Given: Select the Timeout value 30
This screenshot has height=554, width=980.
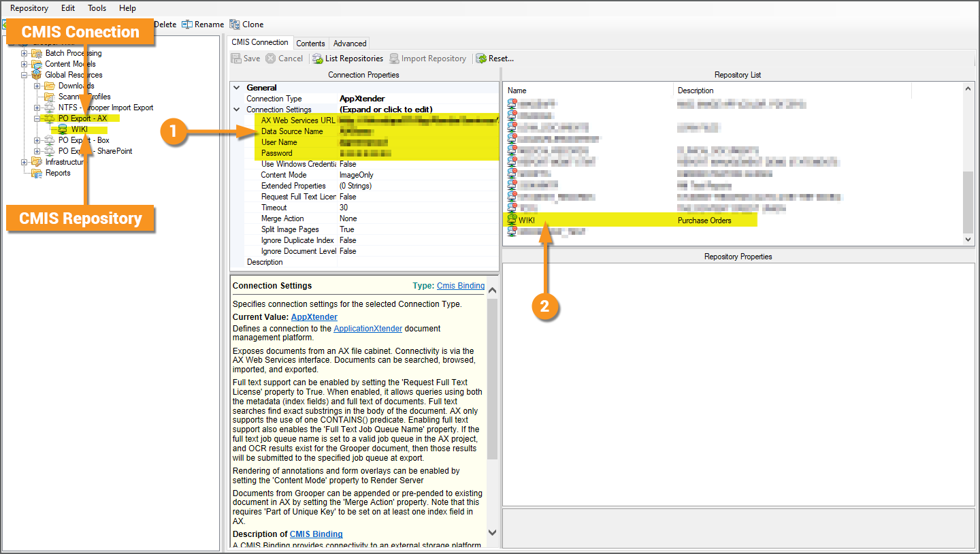Looking at the screenshot, I should pyautogui.click(x=418, y=208).
